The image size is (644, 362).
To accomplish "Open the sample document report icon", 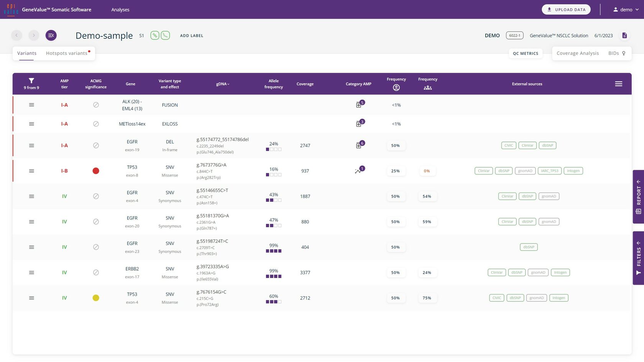I will [624, 36].
